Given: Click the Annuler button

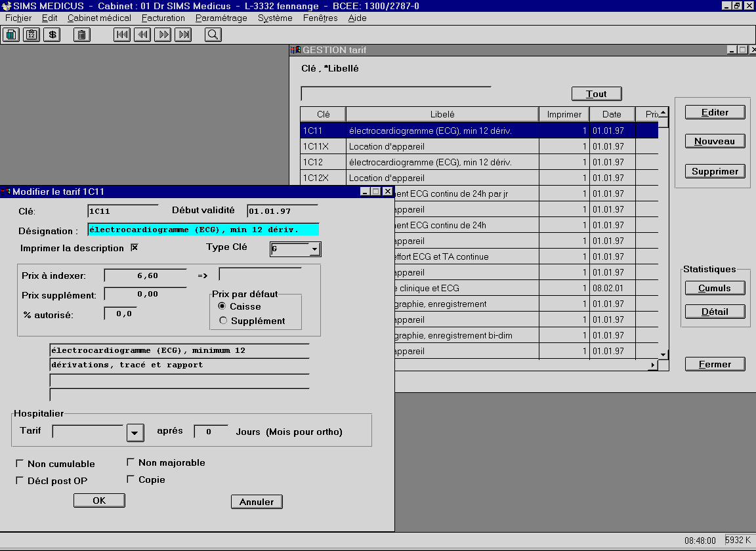Looking at the screenshot, I should (257, 502).
